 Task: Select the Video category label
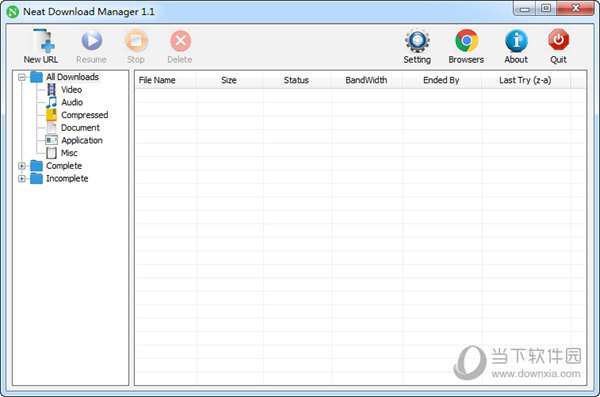(x=72, y=90)
